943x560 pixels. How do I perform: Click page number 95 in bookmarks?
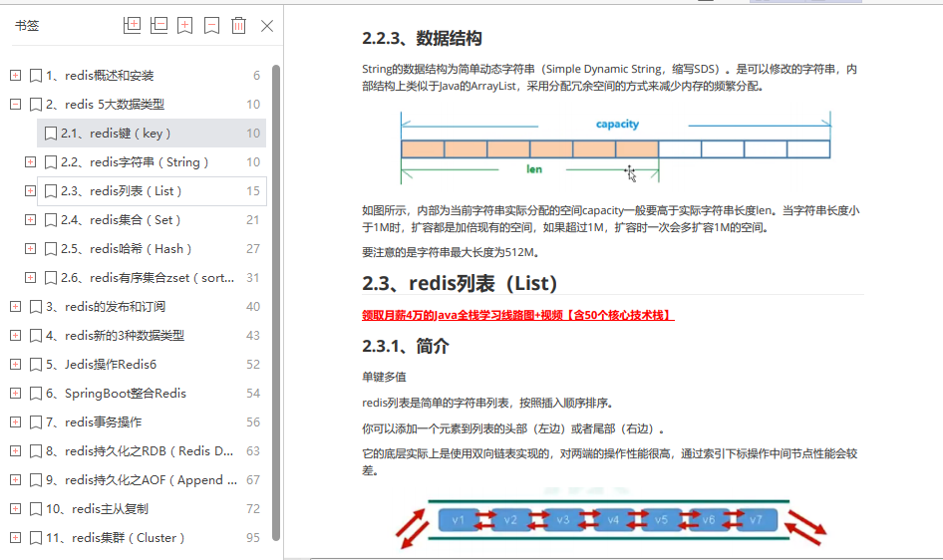coord(253,537)
